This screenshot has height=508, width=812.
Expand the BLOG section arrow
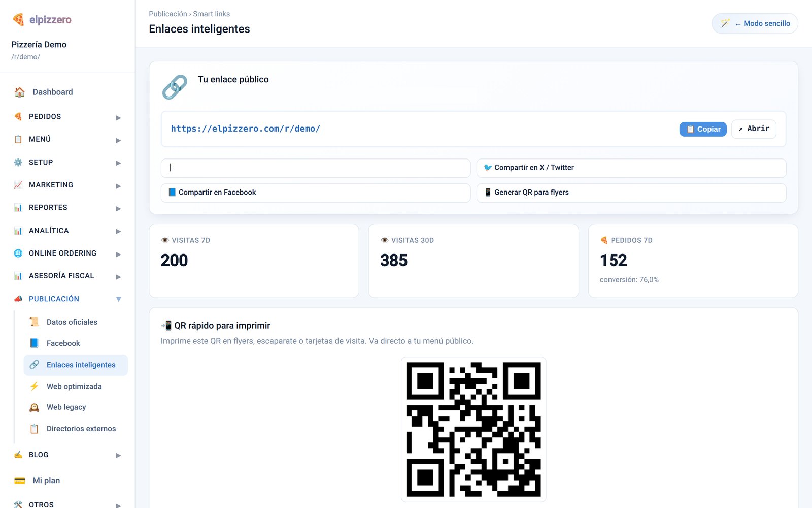(x=118, y=456)
